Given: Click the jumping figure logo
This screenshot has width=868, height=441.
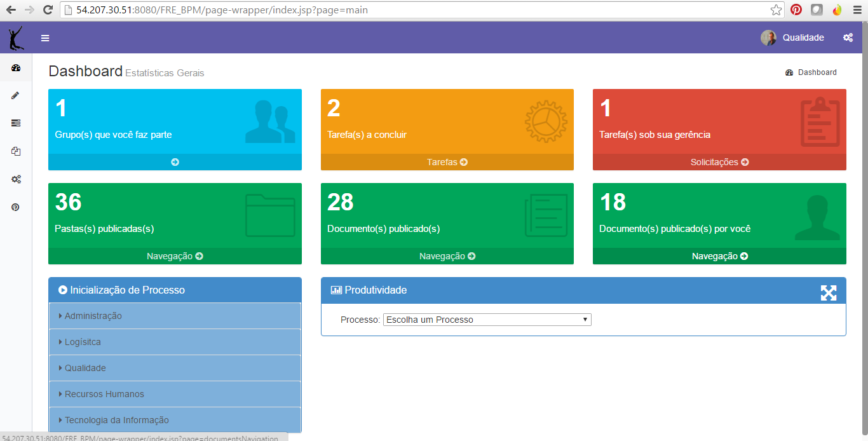Looking at the screenshot, I should (16, 38).
